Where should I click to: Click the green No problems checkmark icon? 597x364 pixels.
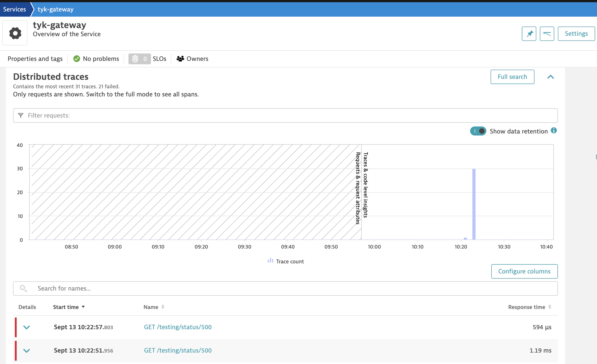77,59
